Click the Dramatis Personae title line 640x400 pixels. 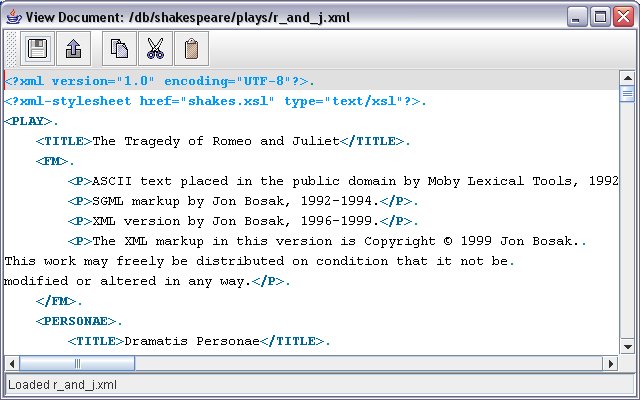point(198,341)
